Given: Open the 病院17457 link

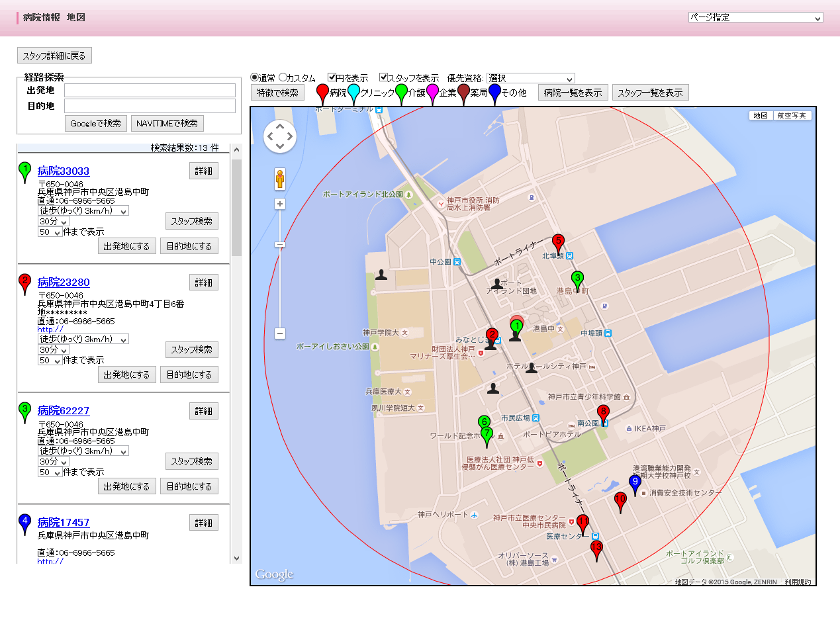Looking at the screenshot, I should pyautogui.click(x=64, y=522).
